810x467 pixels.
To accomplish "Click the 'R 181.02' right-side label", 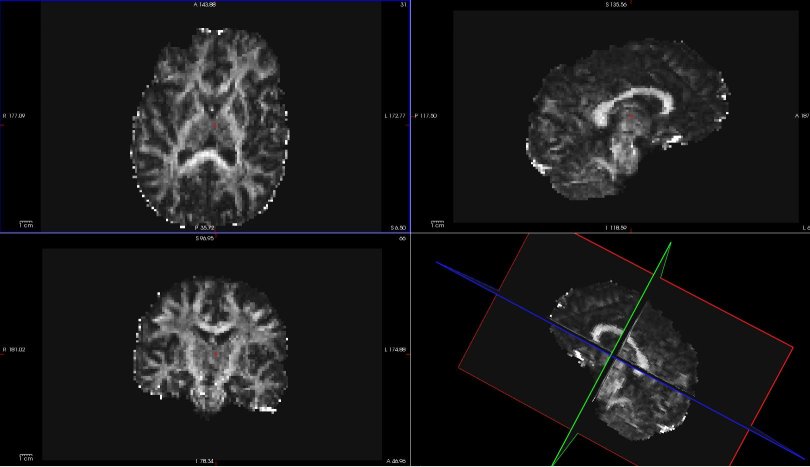I will pos(14,350).
